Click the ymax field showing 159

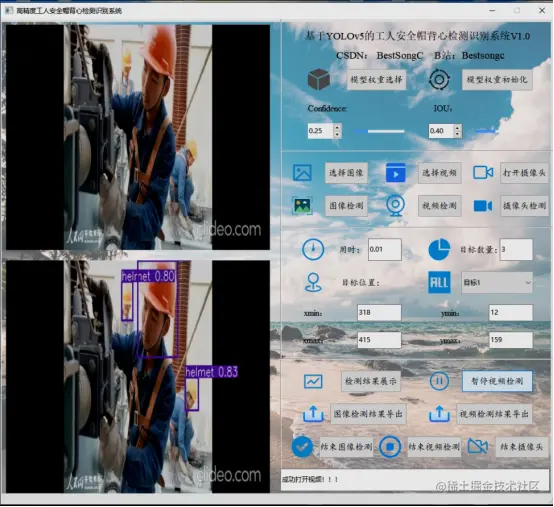(511, 340)
